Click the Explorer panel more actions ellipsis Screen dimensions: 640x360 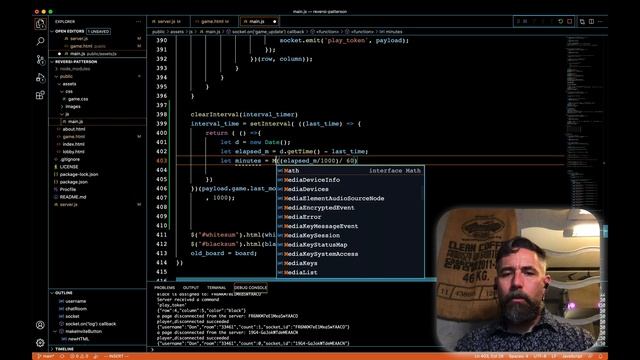point(138,22)
